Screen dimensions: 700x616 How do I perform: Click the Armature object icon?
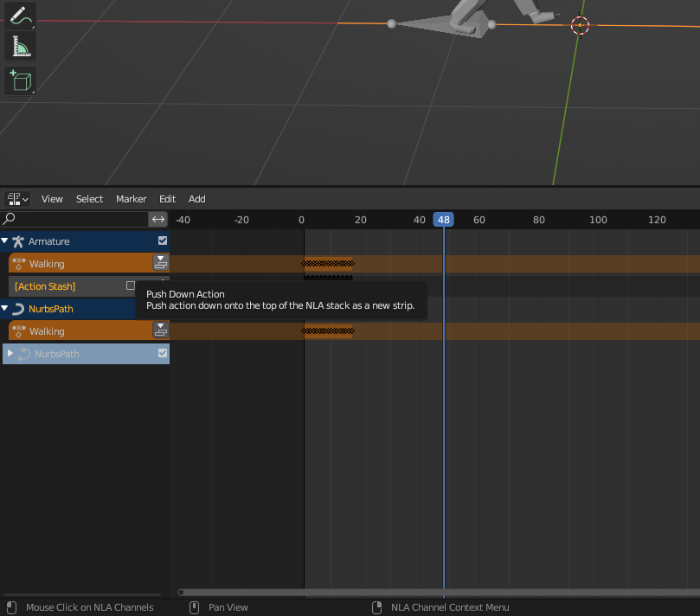[18, 241]
